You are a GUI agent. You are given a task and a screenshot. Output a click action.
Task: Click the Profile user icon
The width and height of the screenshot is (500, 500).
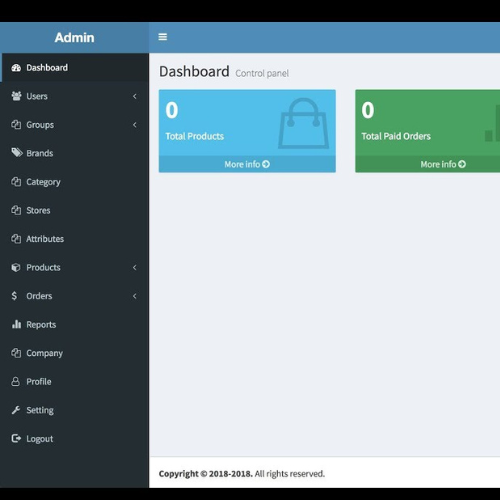15,381
